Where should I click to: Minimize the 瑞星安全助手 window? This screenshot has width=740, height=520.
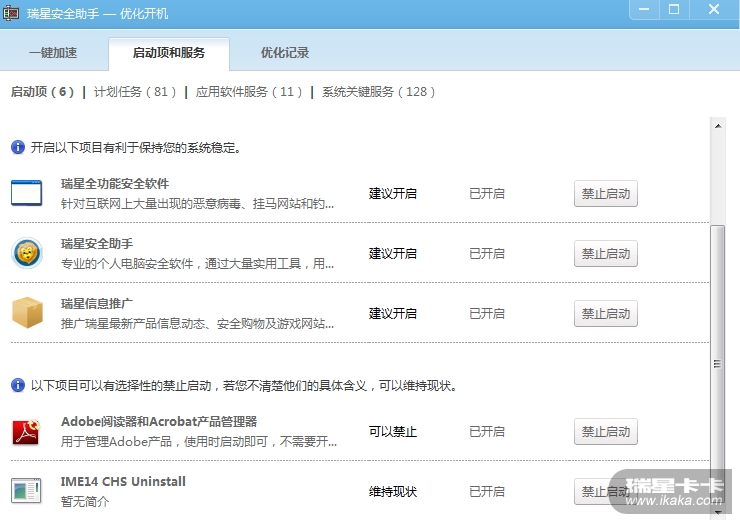pos(644,9)
